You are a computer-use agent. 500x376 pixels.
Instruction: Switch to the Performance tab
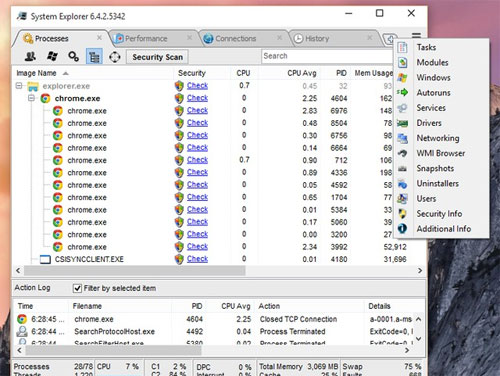[146, 39]
